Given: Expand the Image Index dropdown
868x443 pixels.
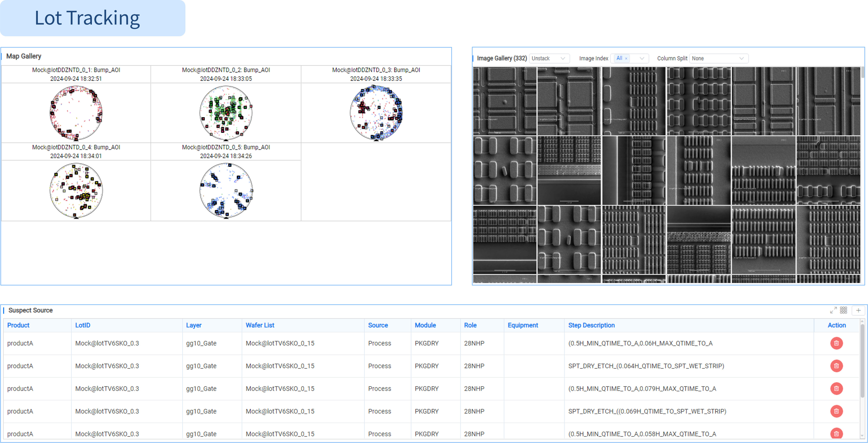Looking at the screenshot, I should [642, 58].
